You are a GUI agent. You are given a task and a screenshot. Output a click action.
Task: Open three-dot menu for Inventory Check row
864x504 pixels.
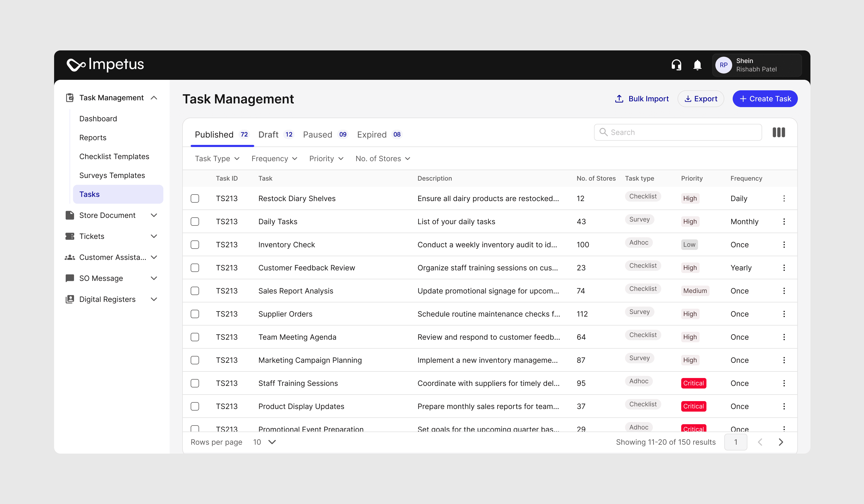coord(784,245)
